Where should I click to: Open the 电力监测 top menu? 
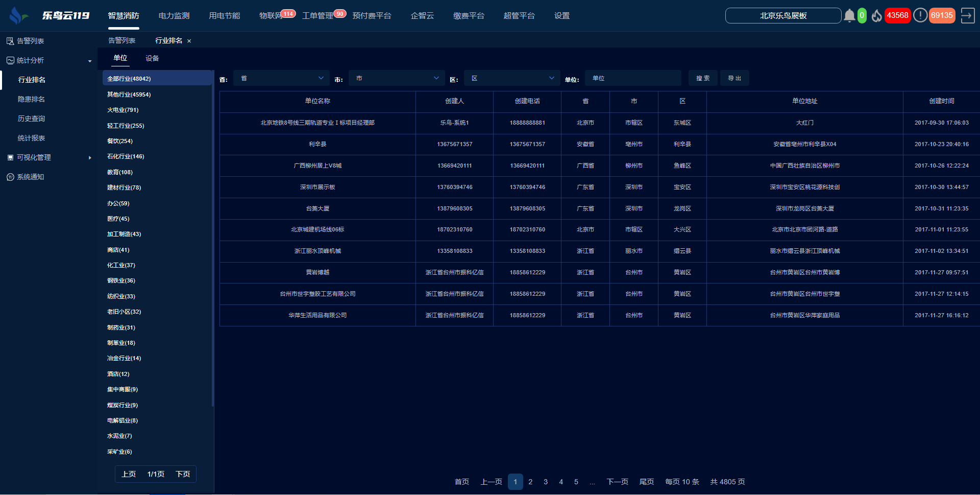click(x=174, y=16)
